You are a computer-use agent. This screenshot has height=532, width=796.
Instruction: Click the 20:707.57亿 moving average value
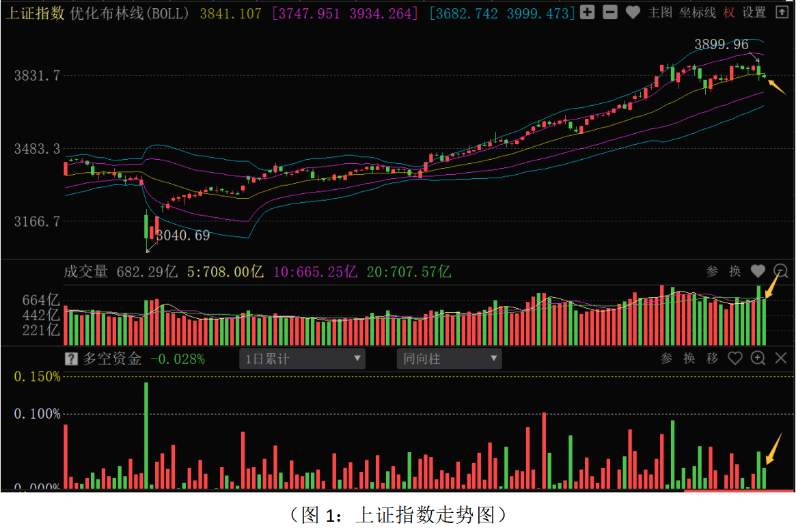pos(409,272)
